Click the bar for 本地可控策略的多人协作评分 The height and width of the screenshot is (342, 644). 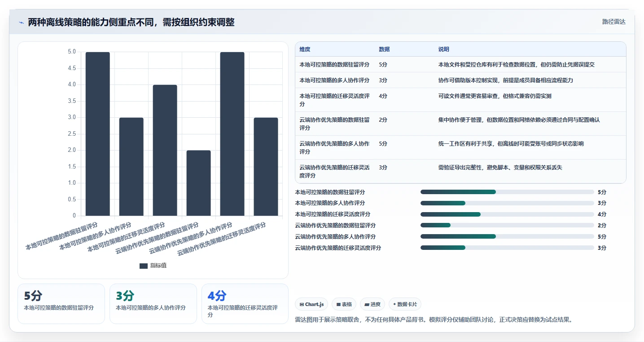click(x=131, y=167)
